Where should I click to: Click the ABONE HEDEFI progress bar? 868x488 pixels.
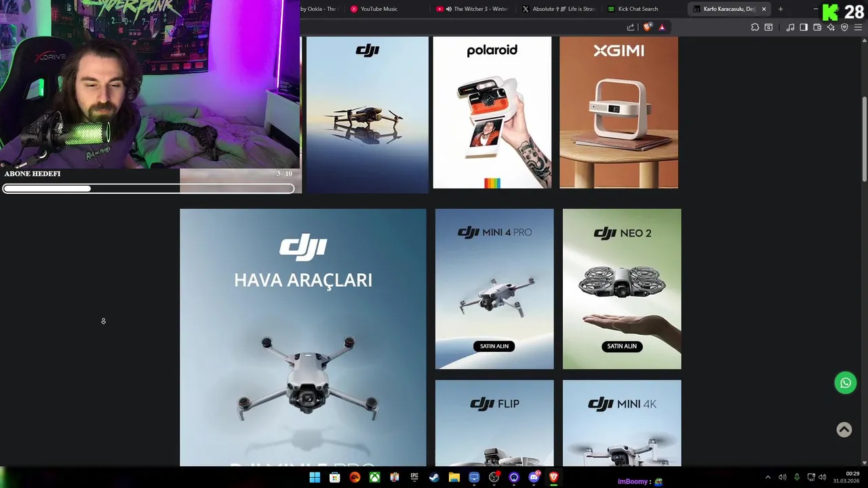[149, 188]
